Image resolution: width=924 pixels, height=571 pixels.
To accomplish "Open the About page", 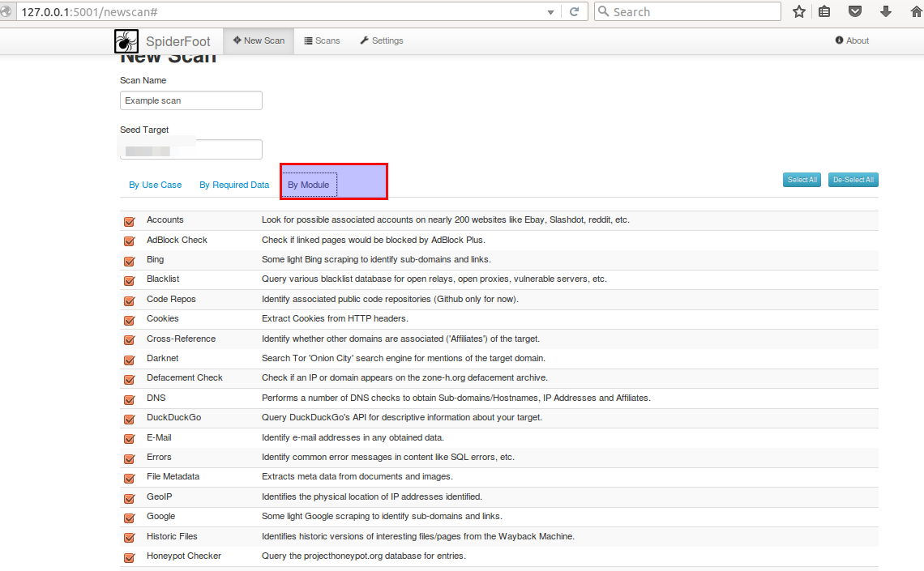I will click(x=852, y=40).
